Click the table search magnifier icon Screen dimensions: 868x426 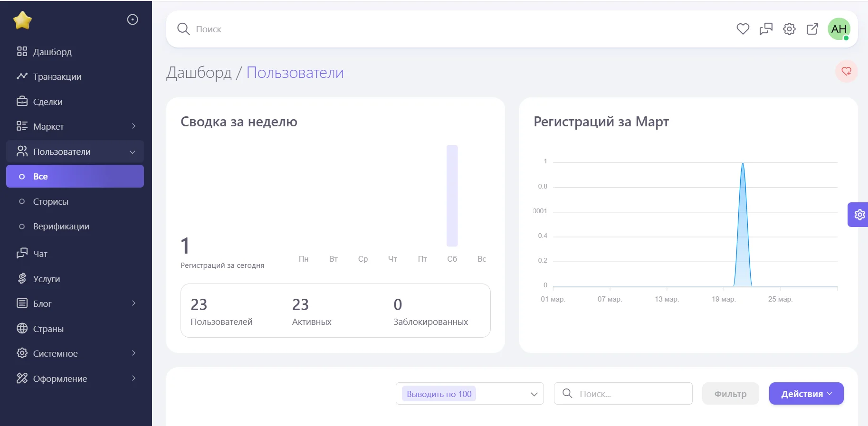coord(567,393)
